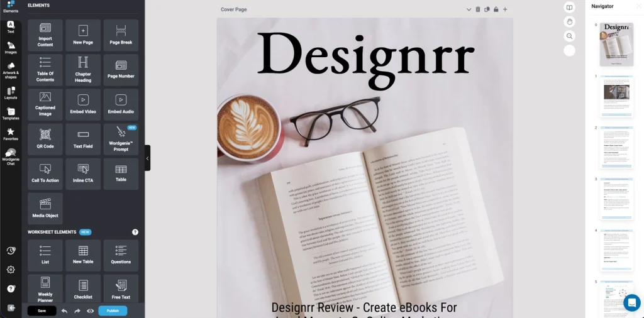
Task: Select cover page thumbnail 0
Action: pos(616,45)
